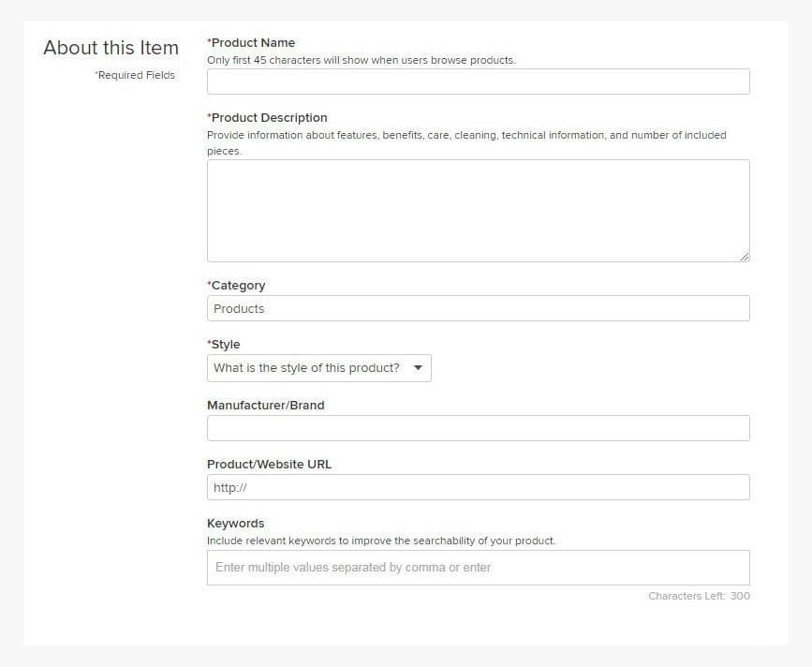Image resolution: width=812 pixels, height=667 pixels.
Task: Click the 'Characters Left: 300' counter
Action: pos(701,596)
